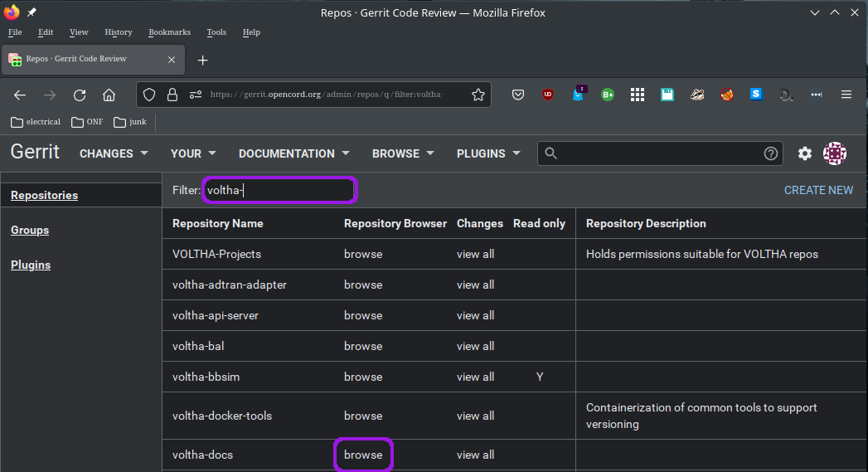Expand the DOCUMENTATION dropdown menu
Viewport: 868px width, 472px height.
pyautogui.click(x=293, y=153)
